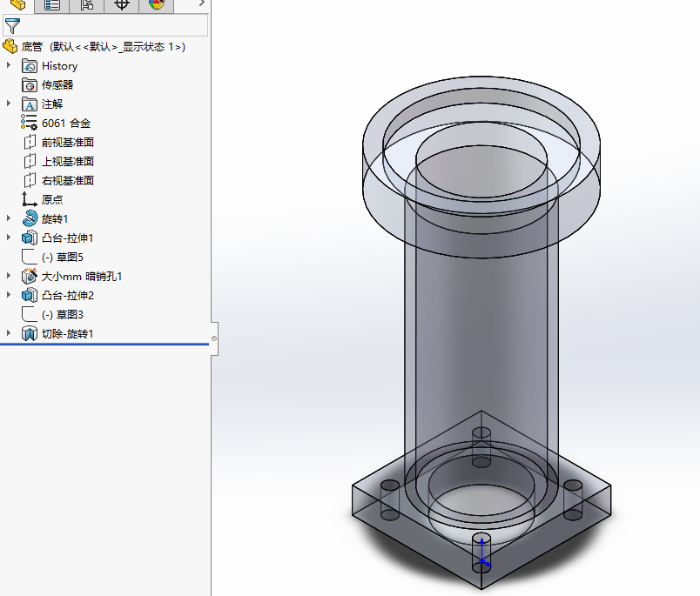Select the 注解 label
This screenshot has height=596, width=700.
[52, 104]
